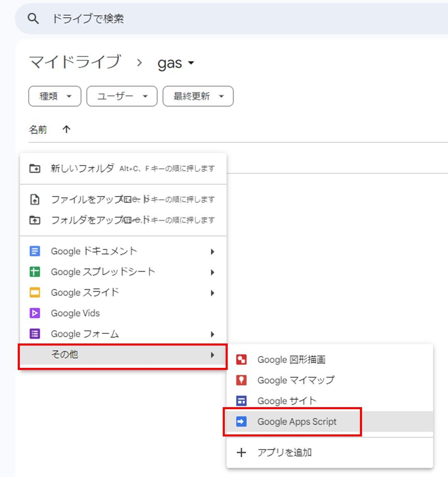Click the file upload icon
The width and height of the screenshot is (448, 477).
(35, 200)
